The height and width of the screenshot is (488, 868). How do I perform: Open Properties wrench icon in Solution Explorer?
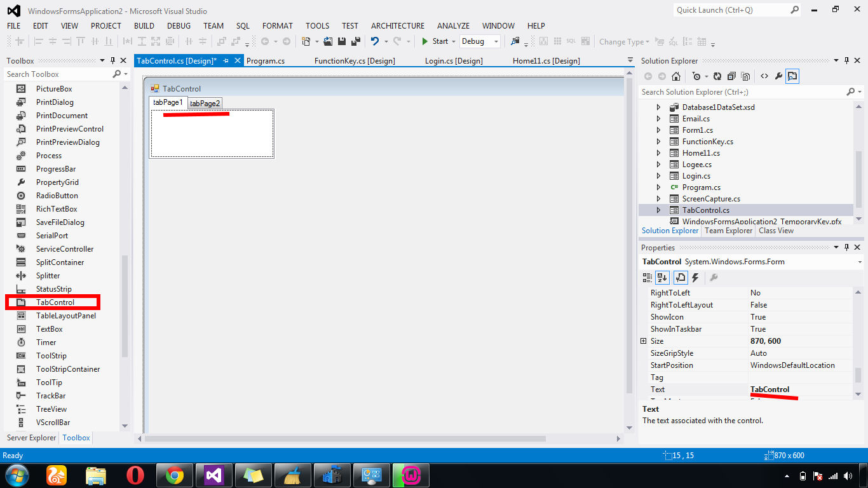pyautogui.click(x=778, y=77)
